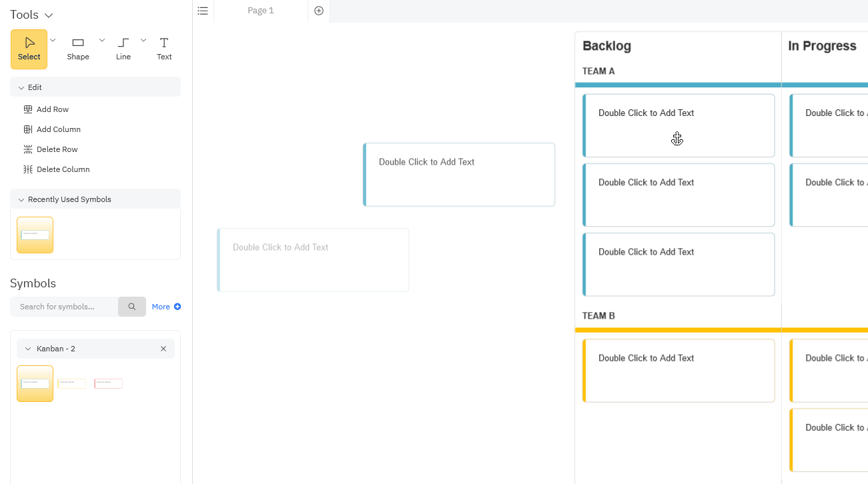Close the Kanban - 2 symbol library
Screen dimensions: 868x484
[x=163, y=349]
